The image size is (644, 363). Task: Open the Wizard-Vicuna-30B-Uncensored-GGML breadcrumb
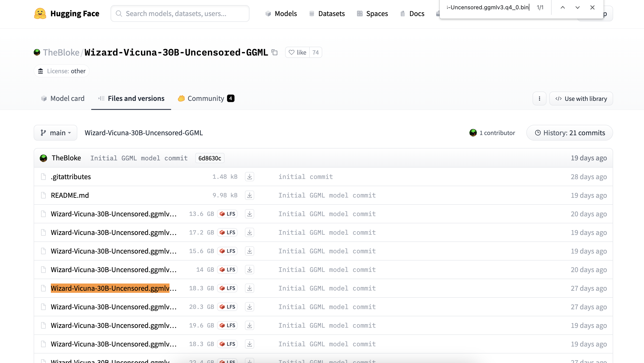point(144,133)
